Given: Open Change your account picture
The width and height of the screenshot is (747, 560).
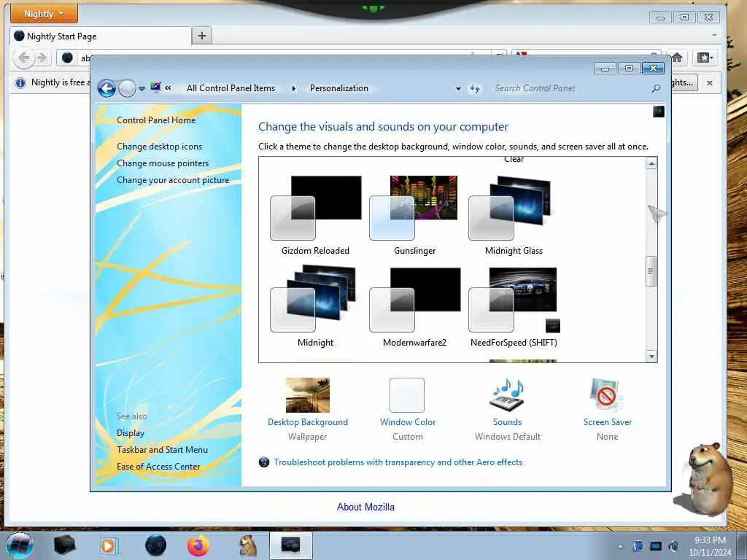Looking at the screenshot, I should [x=172, y=180].
